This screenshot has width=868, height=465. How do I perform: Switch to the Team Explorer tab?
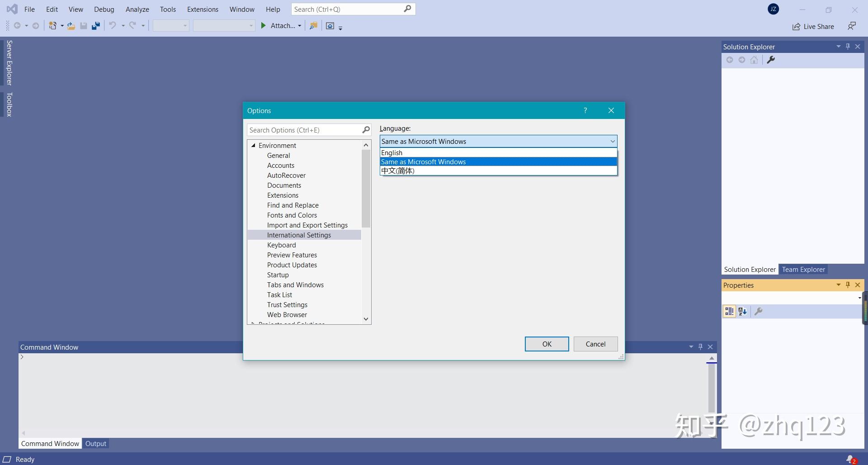[803, 269]
